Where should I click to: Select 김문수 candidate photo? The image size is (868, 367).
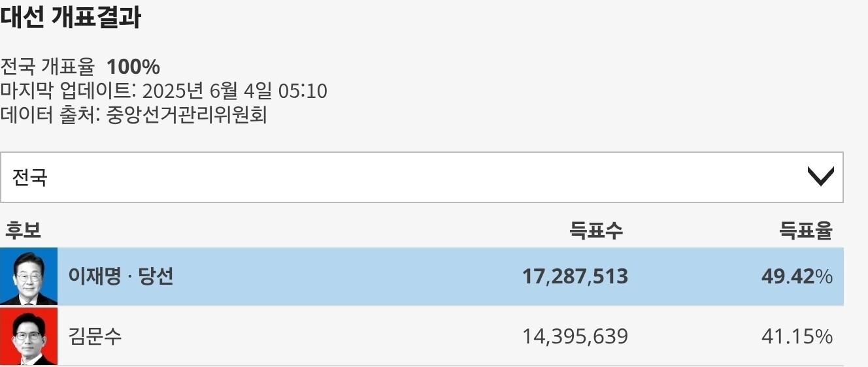(29, 336)
